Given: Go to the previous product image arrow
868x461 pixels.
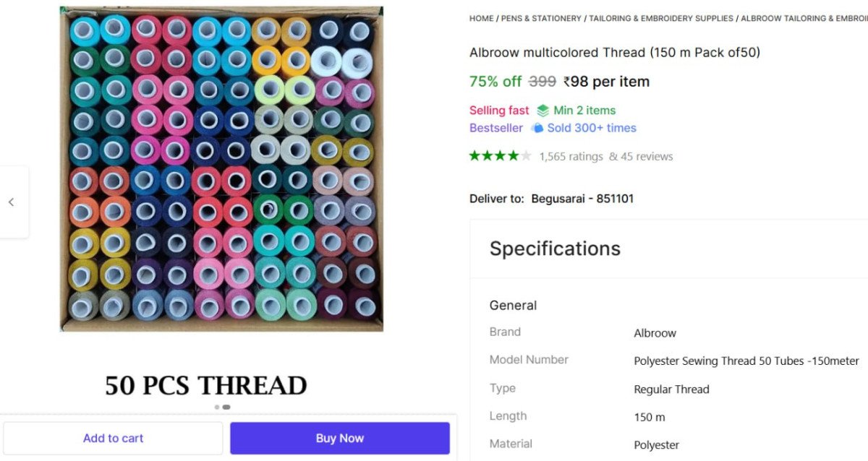Looking at the screenshot, I should (12, 202).
